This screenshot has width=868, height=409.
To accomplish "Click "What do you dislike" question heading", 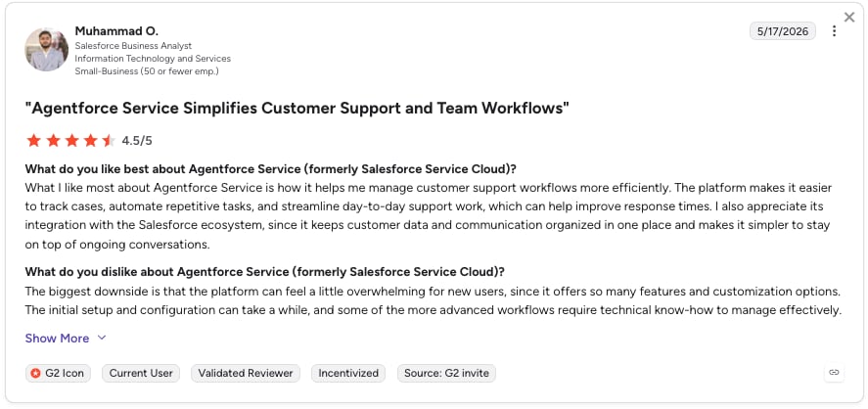I will point(264,272).
